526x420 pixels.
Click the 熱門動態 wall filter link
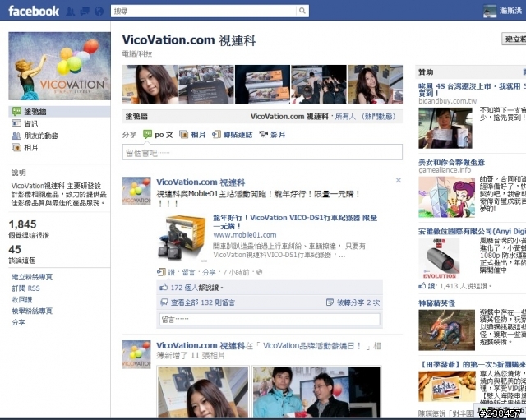(379, 117)
